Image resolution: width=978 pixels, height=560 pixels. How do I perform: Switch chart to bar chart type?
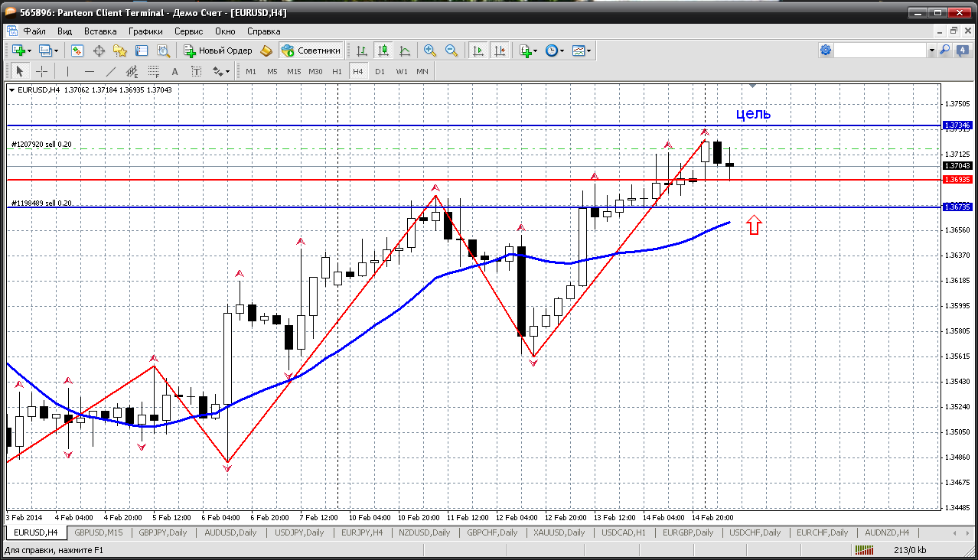(x=362, y=50)
